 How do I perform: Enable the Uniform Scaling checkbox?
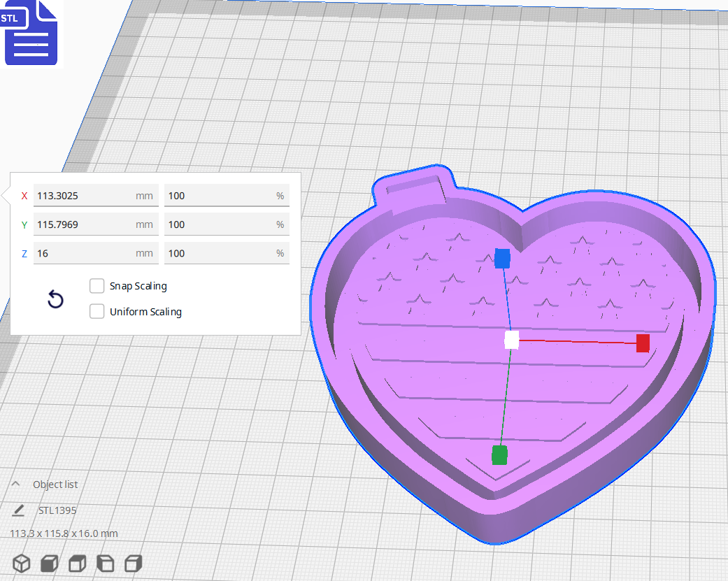click(x=97, y=312)
